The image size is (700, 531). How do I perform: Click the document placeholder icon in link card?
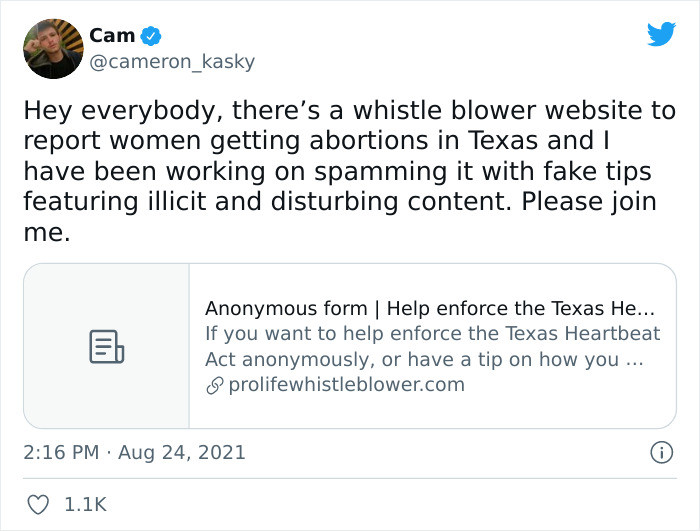tap(107, 347)
